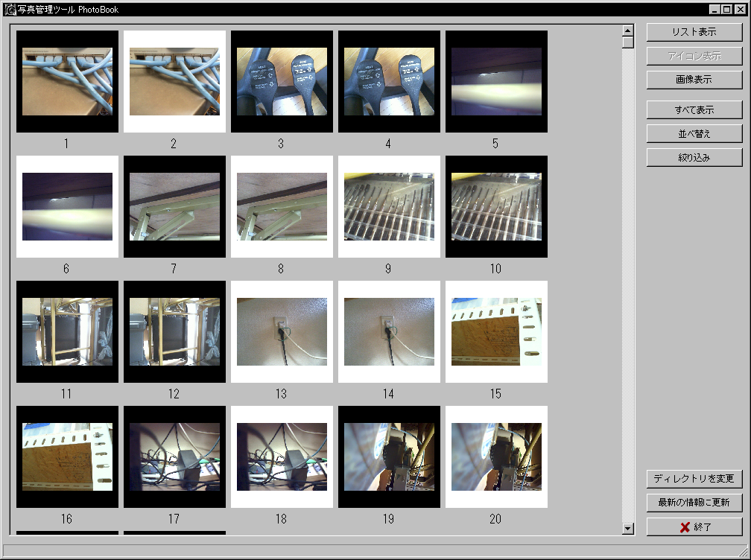Choose thumbnail 7 showing metal bracket
The width and height of the screenshot is (751, 560).
coord(174,206)
